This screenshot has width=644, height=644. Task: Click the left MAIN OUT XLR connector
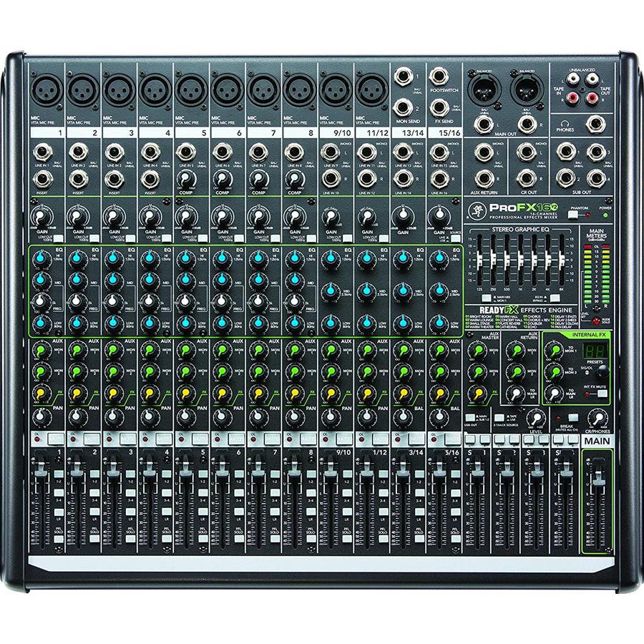pos(484,90)
